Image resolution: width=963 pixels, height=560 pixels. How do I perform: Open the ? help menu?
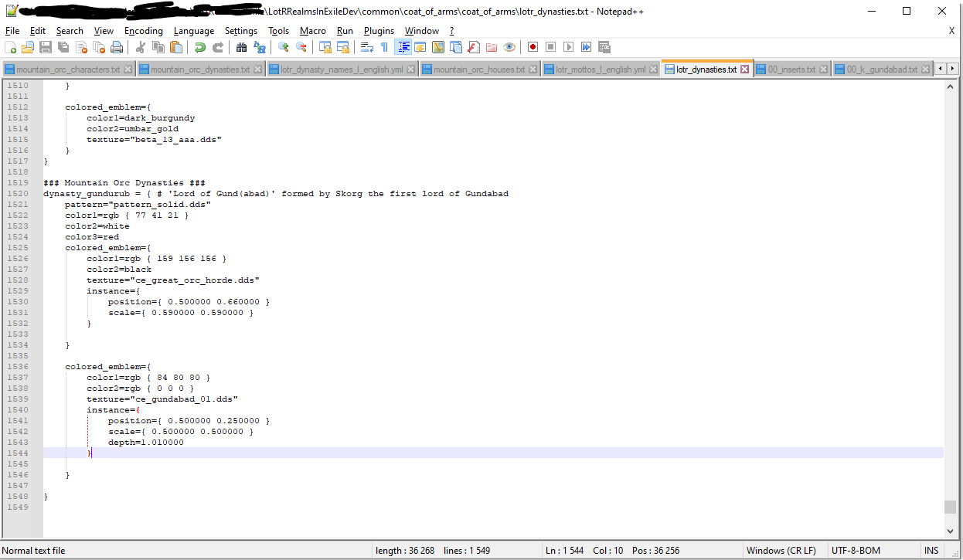[x=452, y=31]
